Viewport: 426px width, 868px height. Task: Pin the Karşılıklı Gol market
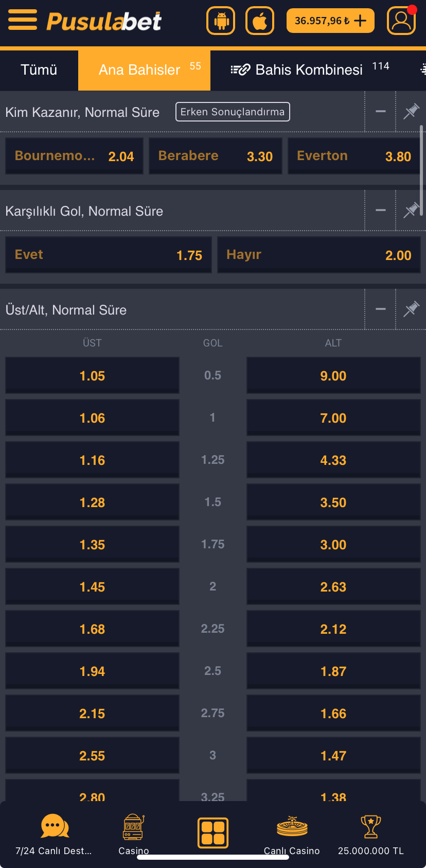coord(411,210)
